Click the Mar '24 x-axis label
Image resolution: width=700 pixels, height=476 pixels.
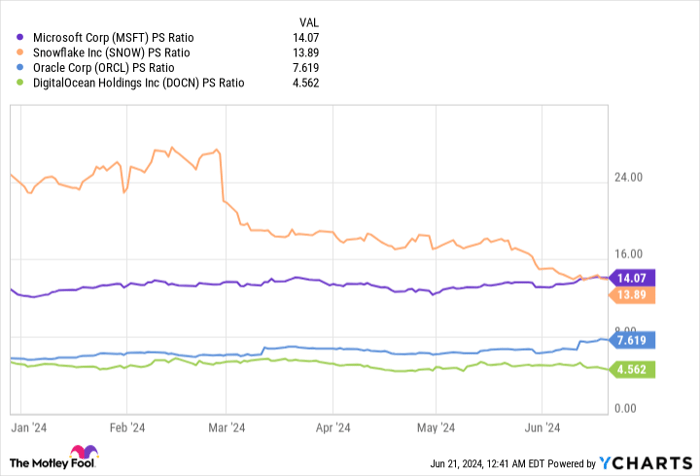point(227,428)
